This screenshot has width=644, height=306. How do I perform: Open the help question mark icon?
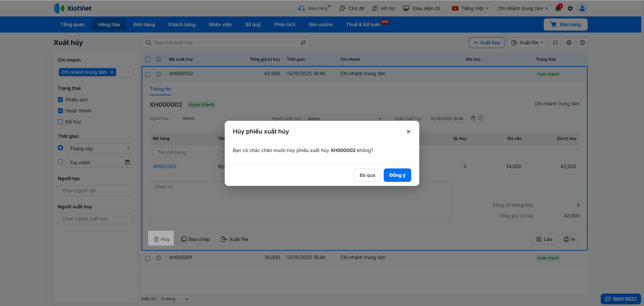[x=582, y=43]
